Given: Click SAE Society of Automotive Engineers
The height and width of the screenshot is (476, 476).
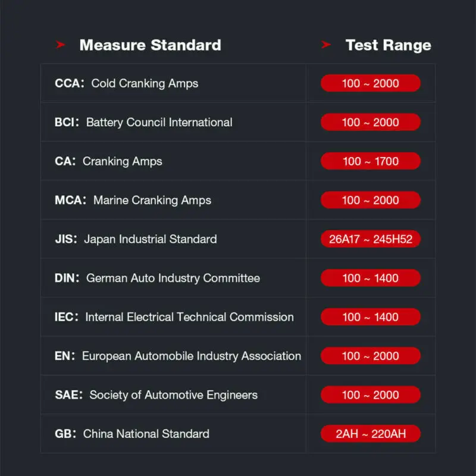Looking at the screenshot, I should (x=156, y=395).
